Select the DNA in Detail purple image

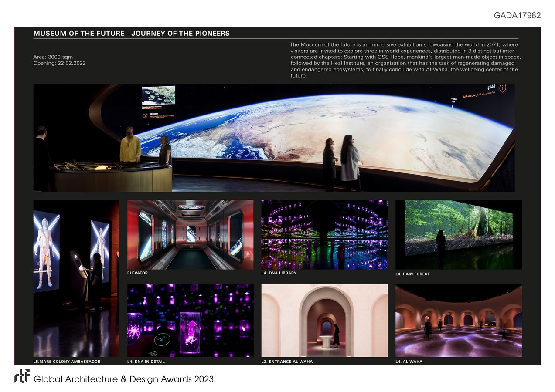point(190,320)
